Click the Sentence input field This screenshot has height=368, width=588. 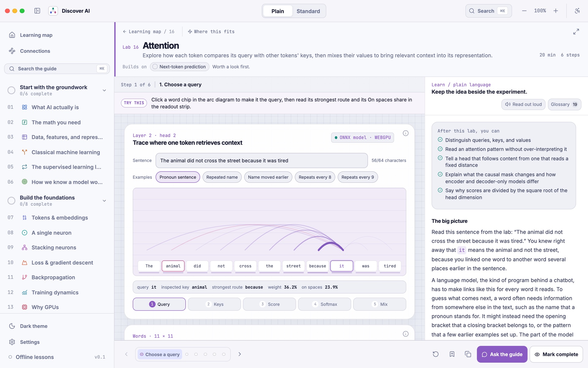262,160
